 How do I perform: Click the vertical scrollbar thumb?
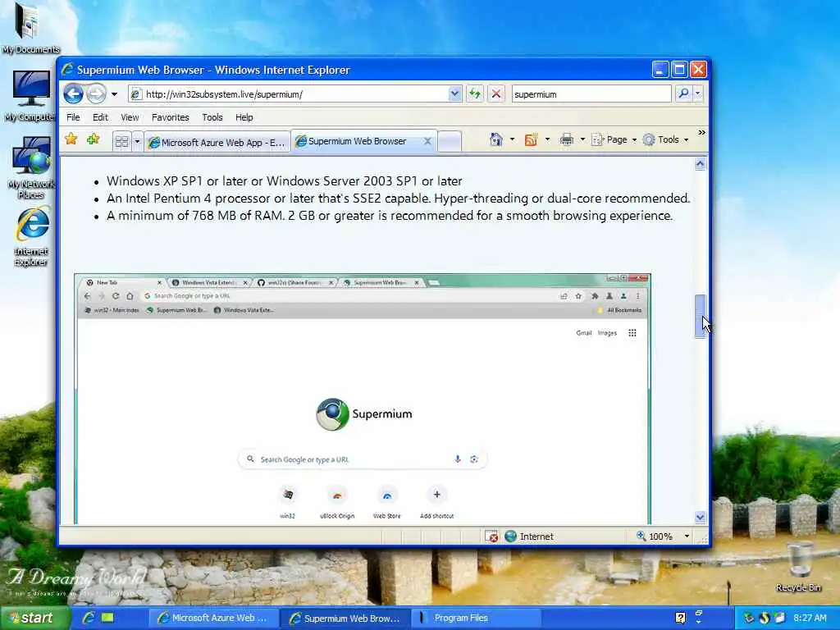point(700,316)
